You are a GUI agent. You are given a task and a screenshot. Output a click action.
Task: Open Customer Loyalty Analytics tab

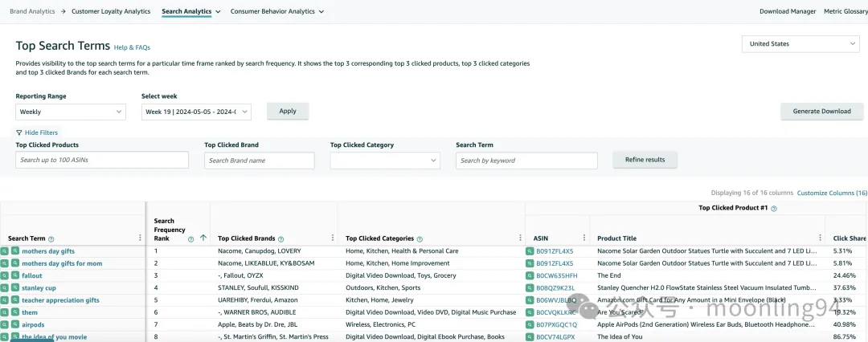(x=111, y=11)
